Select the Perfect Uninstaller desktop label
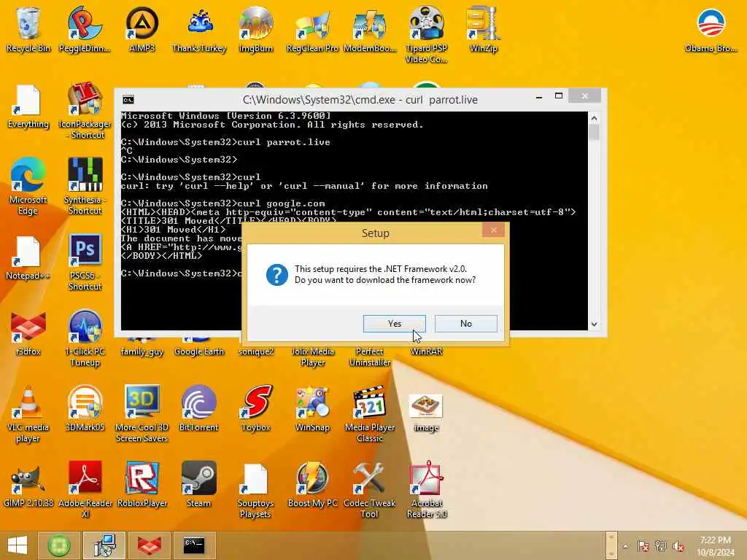The image size is (747, 560). tap(370, 357)
